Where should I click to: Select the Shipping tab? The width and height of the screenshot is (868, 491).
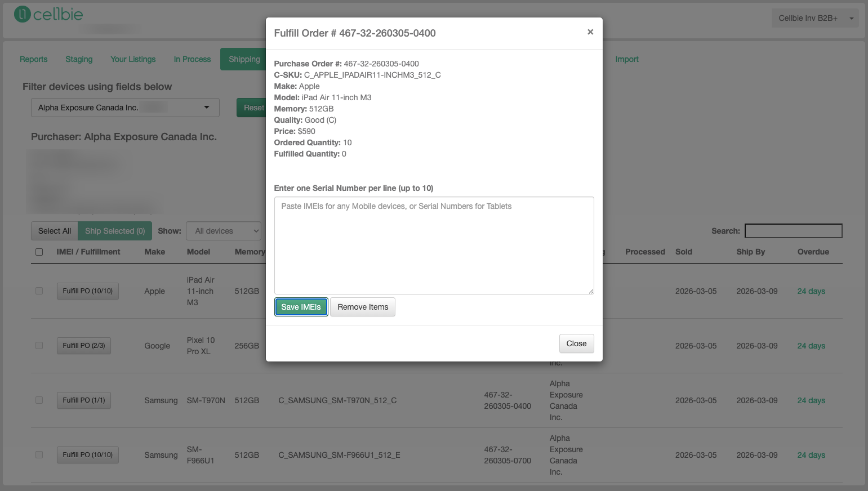tap(244, 59)
